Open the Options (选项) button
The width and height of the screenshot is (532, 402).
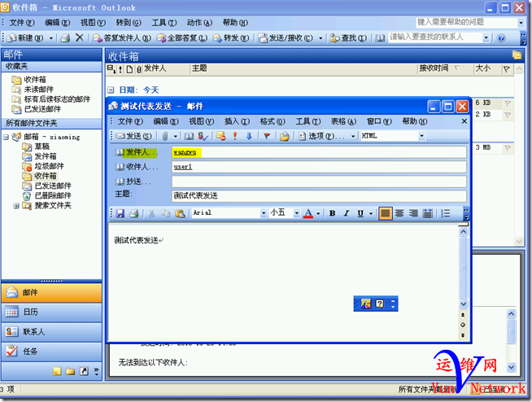(321, 136)
